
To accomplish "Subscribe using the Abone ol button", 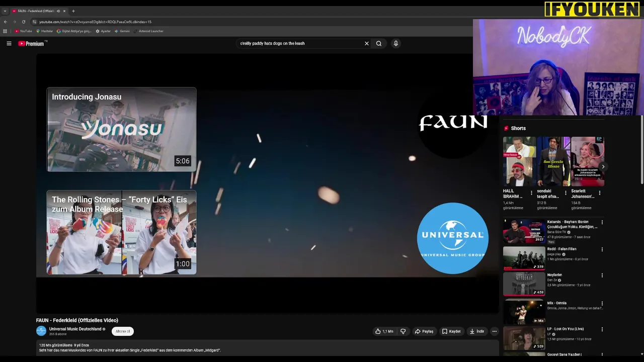I will 123,331.
